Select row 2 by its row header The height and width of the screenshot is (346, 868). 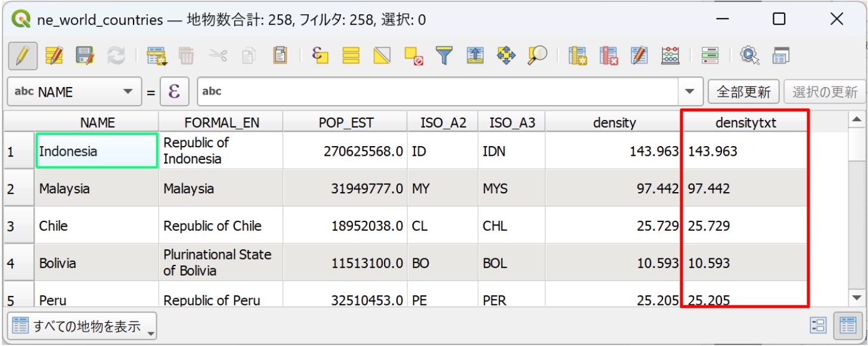(19, 189)
